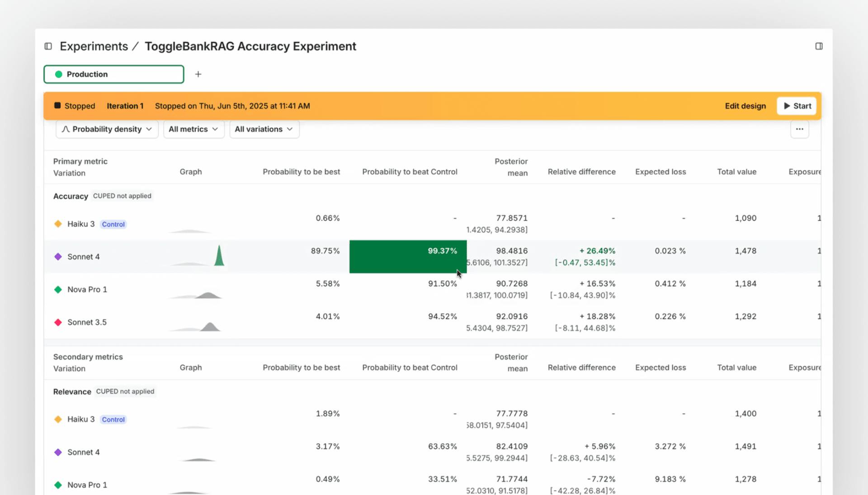Screen dimensions: 868x495
Task: Toggle the right side panel icon
Action: [x=819, y=46]
